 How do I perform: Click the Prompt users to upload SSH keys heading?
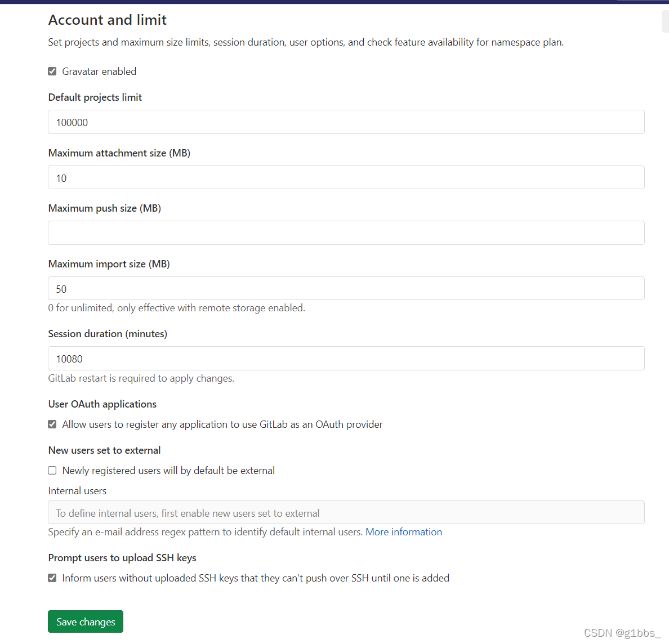click(122, 558)
